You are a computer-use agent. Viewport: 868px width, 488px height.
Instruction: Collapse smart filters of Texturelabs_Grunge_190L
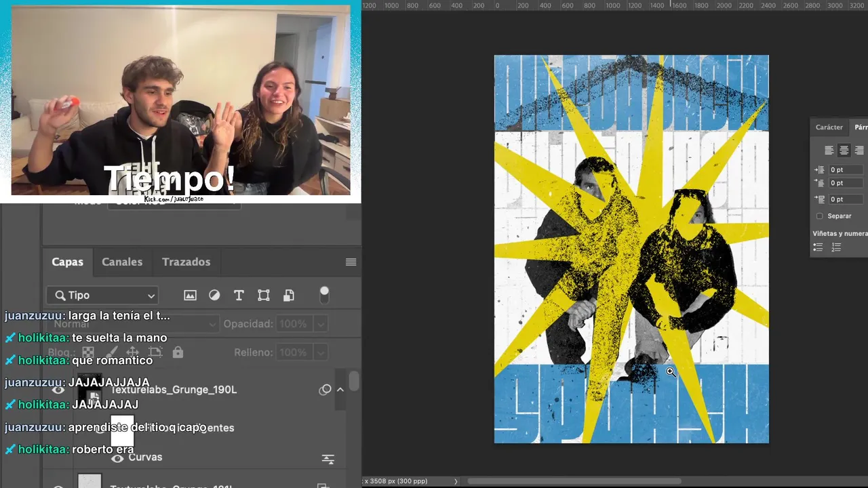340,390
